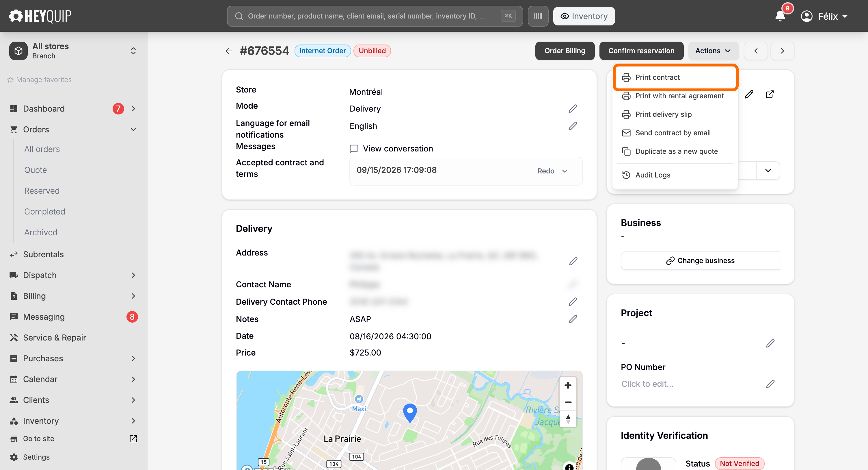868x470 pixels.
Task: Expand the Billing sidebar section
Action: point(133,296)
